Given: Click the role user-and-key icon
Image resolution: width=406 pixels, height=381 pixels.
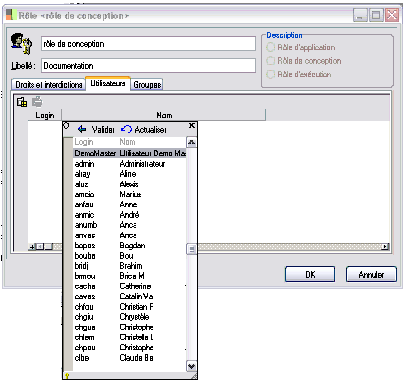Looking at the screenshot, I should point(22,44).
